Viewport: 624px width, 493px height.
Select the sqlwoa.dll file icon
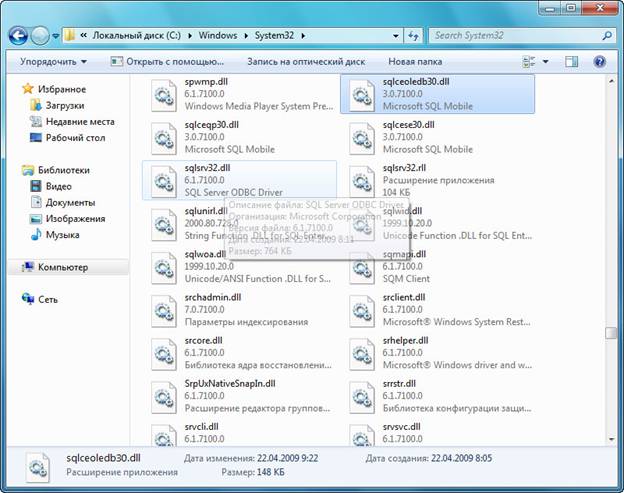point(164,268)
